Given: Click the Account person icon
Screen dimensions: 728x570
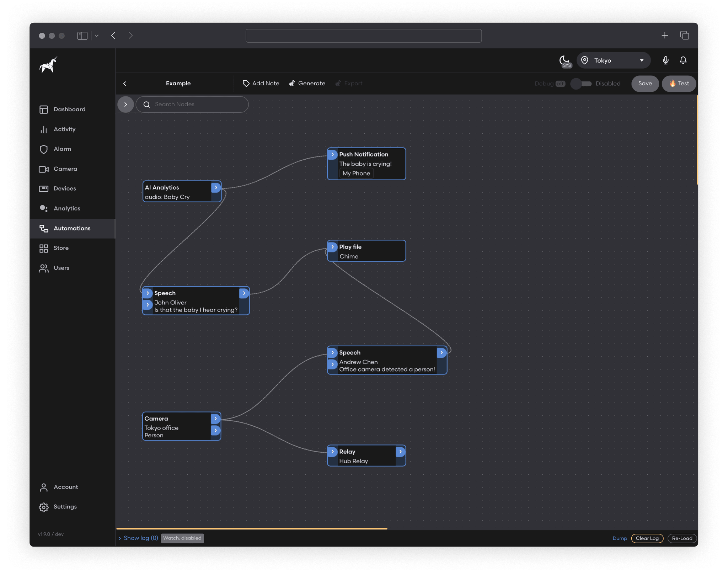Looking at the screenshot, I should pos(44,487).
